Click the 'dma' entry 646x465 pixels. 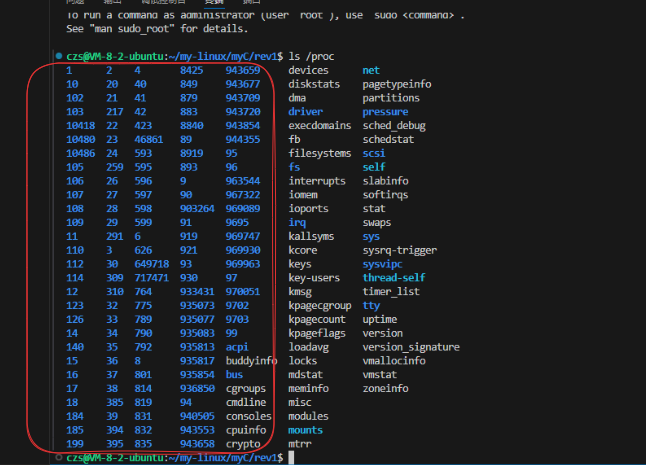pos(297,98)
